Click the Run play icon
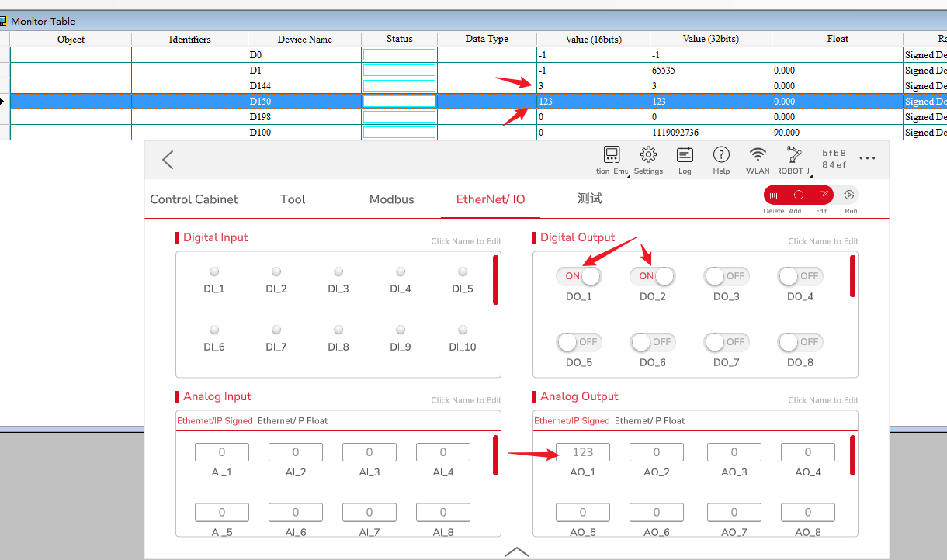This screenshot has height=560, width=947. tap(850, 195)
